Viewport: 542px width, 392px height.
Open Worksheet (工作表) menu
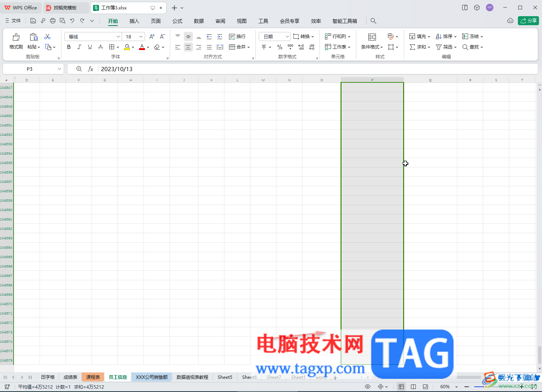[337, 47]
